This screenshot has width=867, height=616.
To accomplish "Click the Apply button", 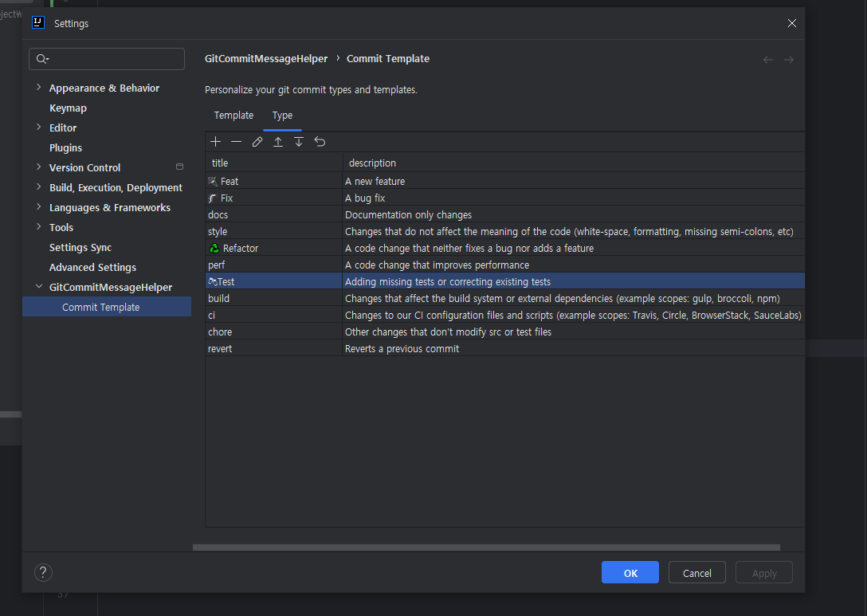I will click(x=764, y=572).
